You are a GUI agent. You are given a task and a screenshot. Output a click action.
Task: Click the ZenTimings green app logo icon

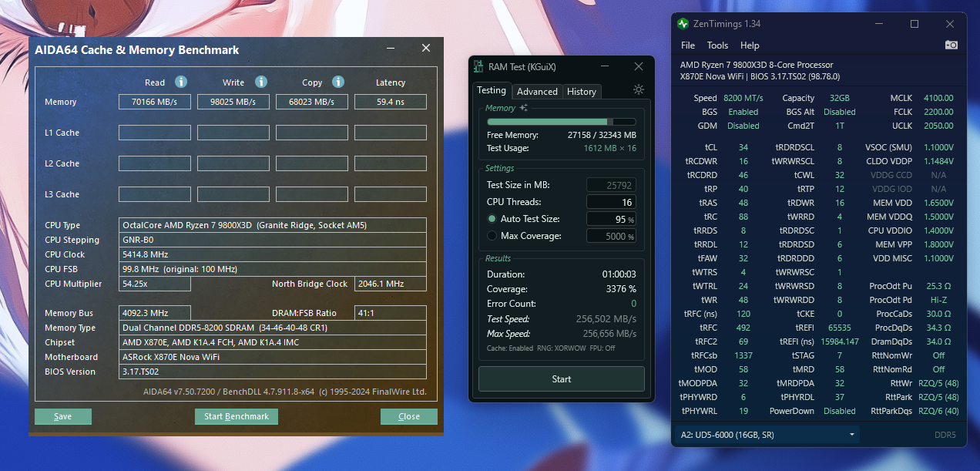click(x=683, y=24)
